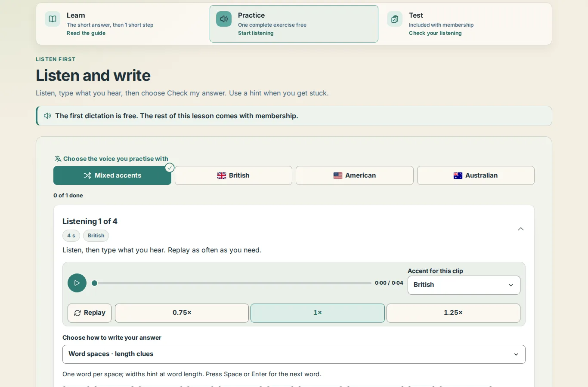
Task: Choose the American voice option
Action: (355, 175)
